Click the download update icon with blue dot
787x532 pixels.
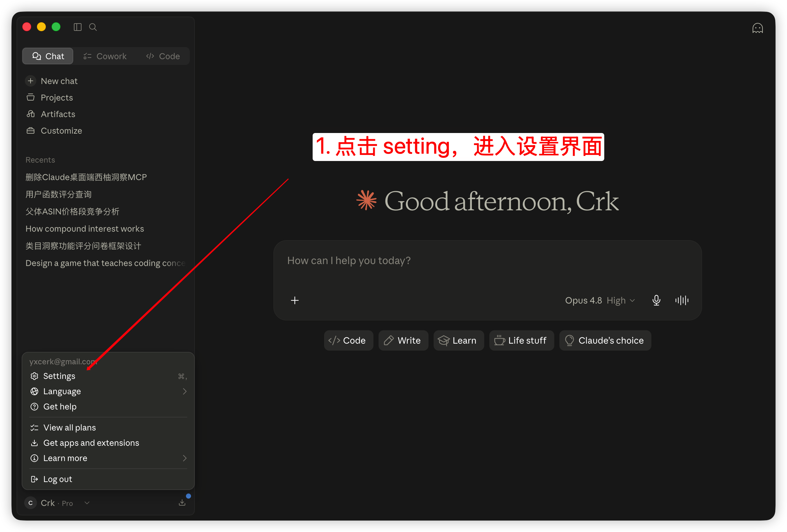point(182,502)
